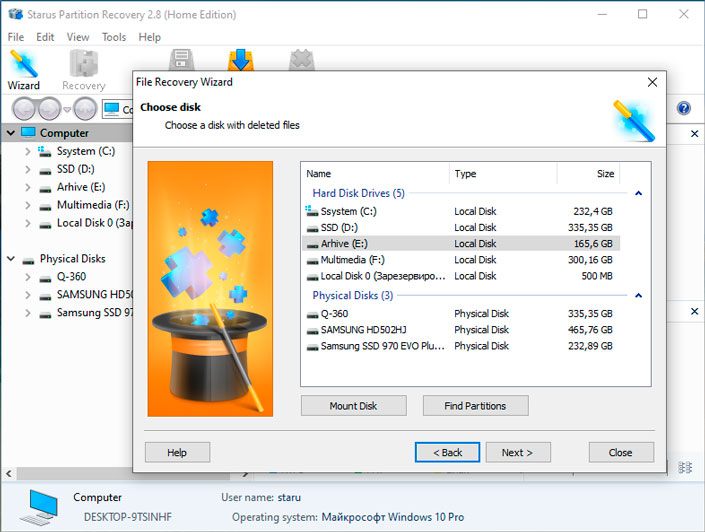705x532 pixels.
Task: Collapse the Hard Disk Drives group
Action: point(638,193)
